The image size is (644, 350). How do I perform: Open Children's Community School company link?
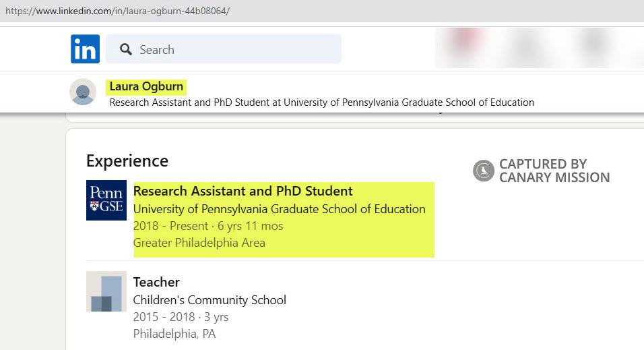click(x=210, y=300)
